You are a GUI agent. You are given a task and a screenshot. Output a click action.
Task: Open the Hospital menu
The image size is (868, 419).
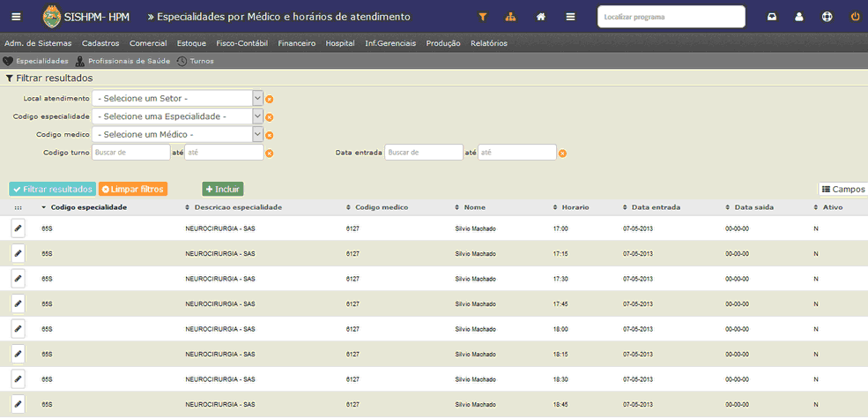(x=340, y=43)
